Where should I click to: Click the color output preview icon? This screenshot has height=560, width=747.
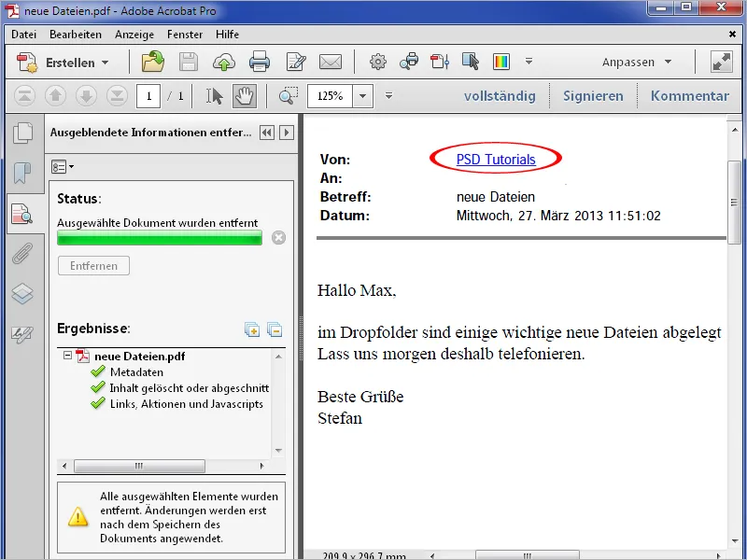(501, 62)
